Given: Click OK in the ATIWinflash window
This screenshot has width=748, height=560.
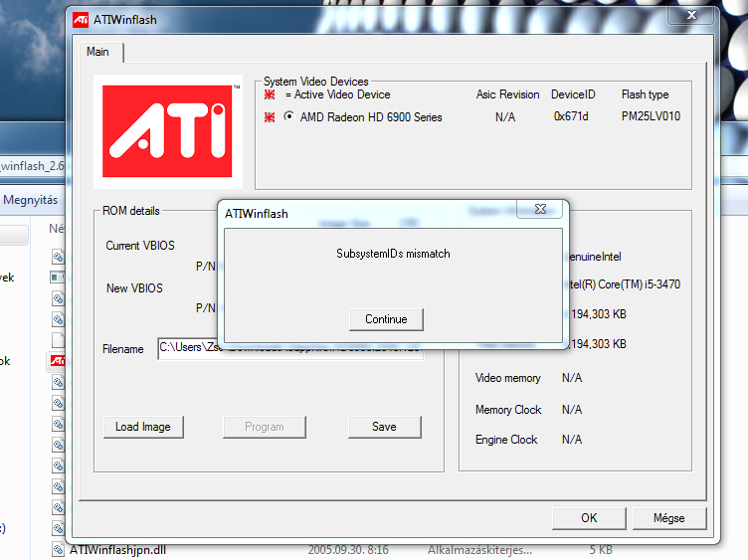Looking at the screenshot, I should click(589, 518).
